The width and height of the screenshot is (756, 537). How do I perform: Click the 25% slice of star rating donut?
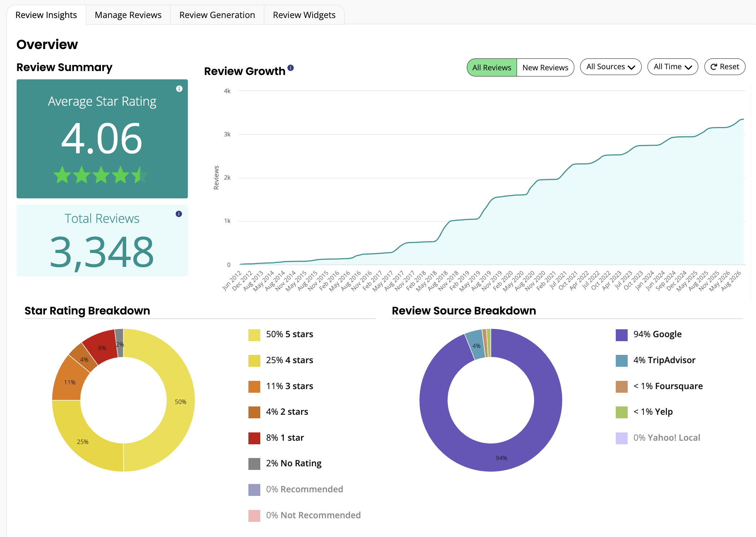[x=83, y=441]
